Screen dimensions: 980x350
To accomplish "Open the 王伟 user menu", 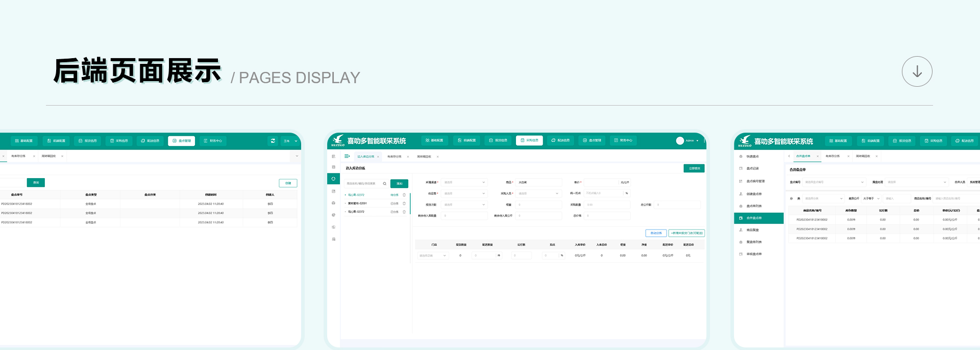I will (290, 141).
